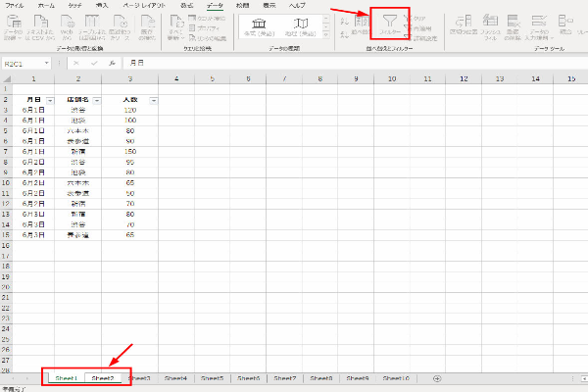Open the filter dropdown on 人数 column header
Viewport: 588px width, 392px height.
pyautogui.click(x=154, y=100)
